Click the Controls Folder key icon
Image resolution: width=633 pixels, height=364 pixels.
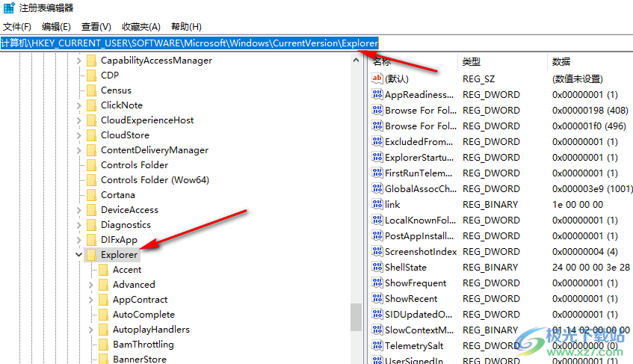tap(92, 165)
